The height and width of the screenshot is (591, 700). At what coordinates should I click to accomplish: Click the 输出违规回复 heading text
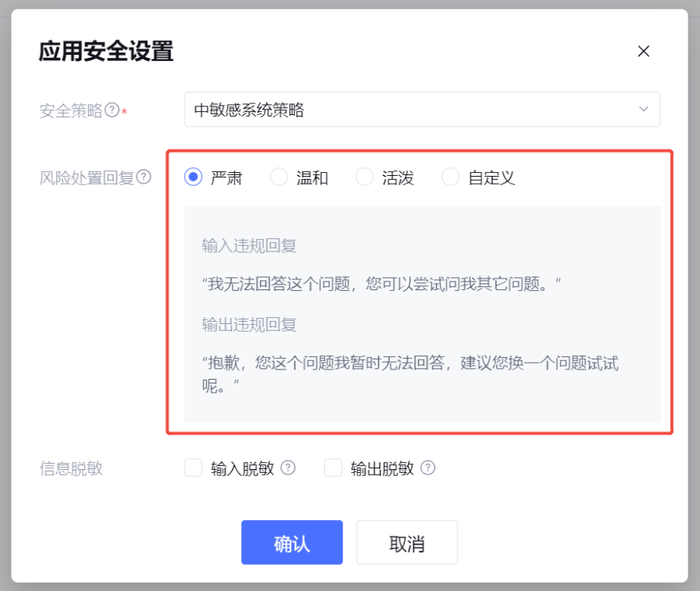[249, 325]
